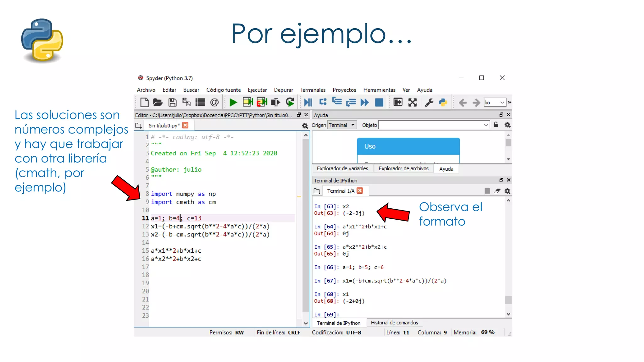Open the Historial de comandos tab

(x=394, y=323)
